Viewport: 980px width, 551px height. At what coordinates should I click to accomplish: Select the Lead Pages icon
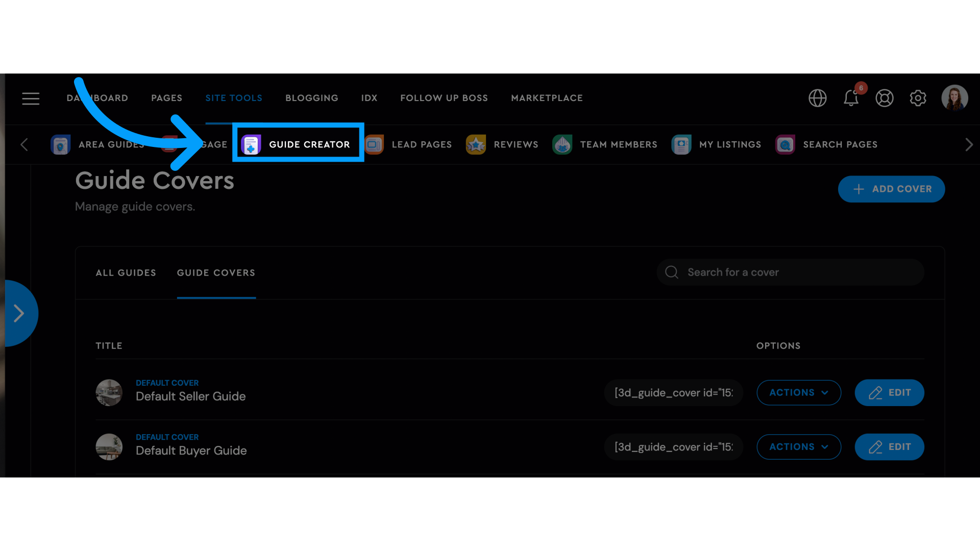(374, 144)
